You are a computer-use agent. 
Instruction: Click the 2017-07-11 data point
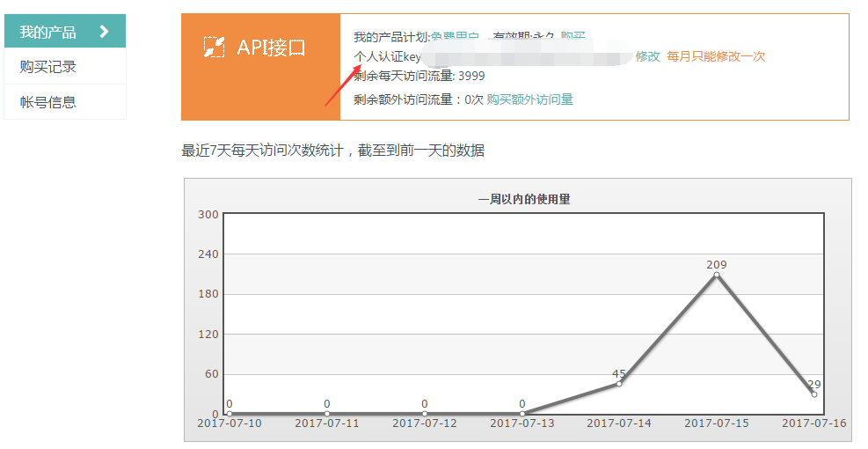326,414
